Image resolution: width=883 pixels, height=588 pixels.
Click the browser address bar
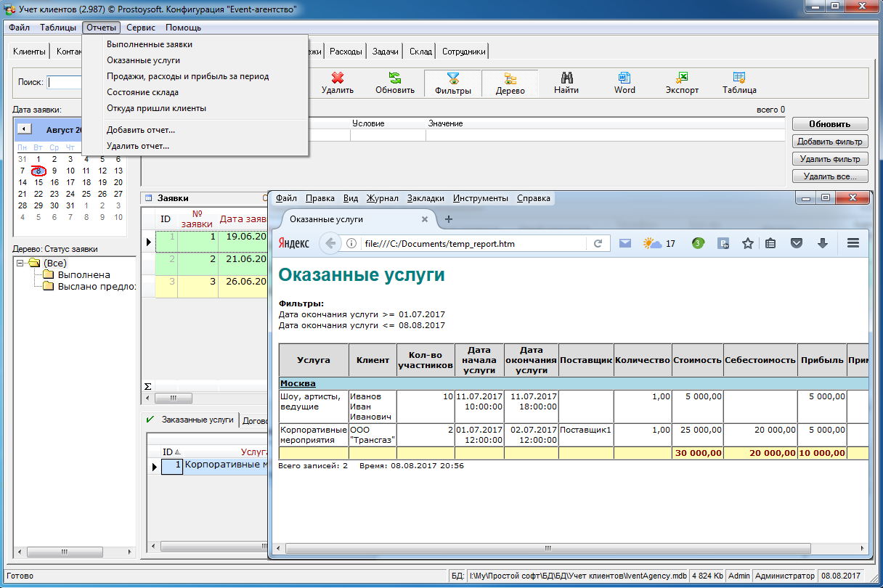click(x=472, y=244)
